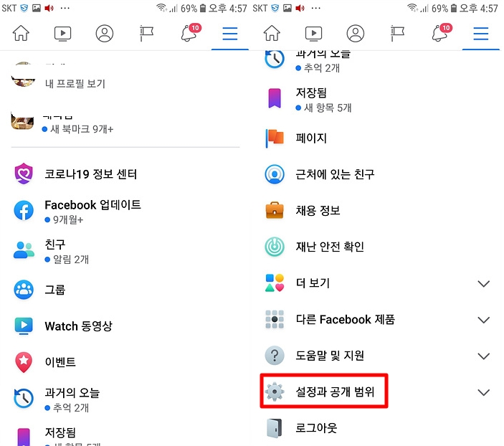The height and width of the screenshot is (446, 504).
Task: Open the 그룹 groups icon
Action: 24,290
